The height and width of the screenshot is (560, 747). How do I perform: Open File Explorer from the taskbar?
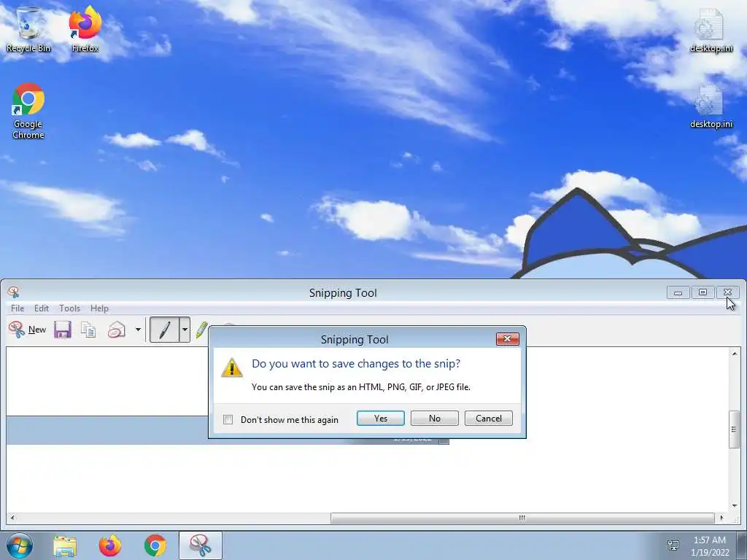pyautogui.click(x=65, y=546)
